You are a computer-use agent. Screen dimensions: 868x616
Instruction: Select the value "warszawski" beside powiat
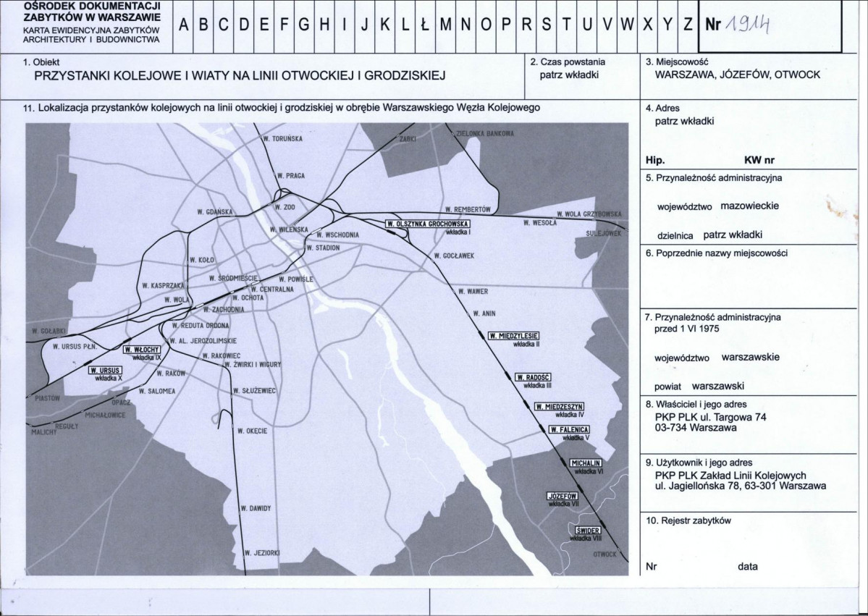pos(718,386)
